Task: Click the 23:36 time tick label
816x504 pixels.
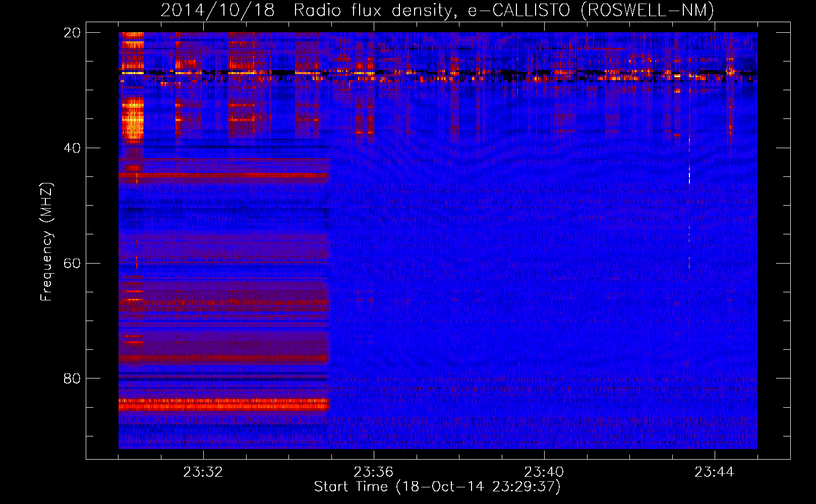Action: tap(373, 472)
